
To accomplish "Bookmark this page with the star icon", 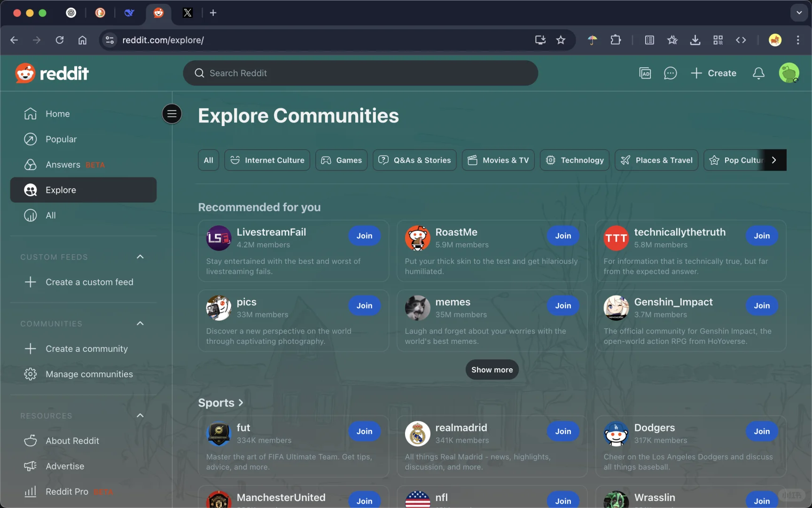I will [561, 40].
